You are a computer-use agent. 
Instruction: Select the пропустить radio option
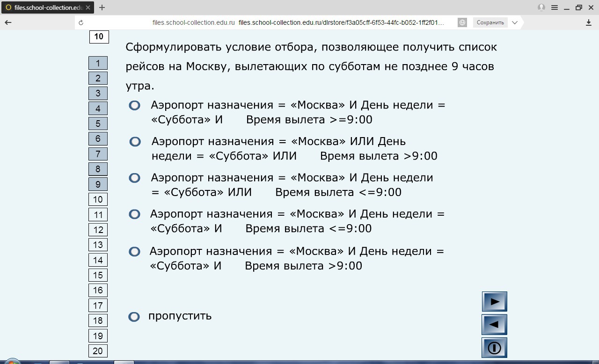pyautogui.click(x=134, y=317)
